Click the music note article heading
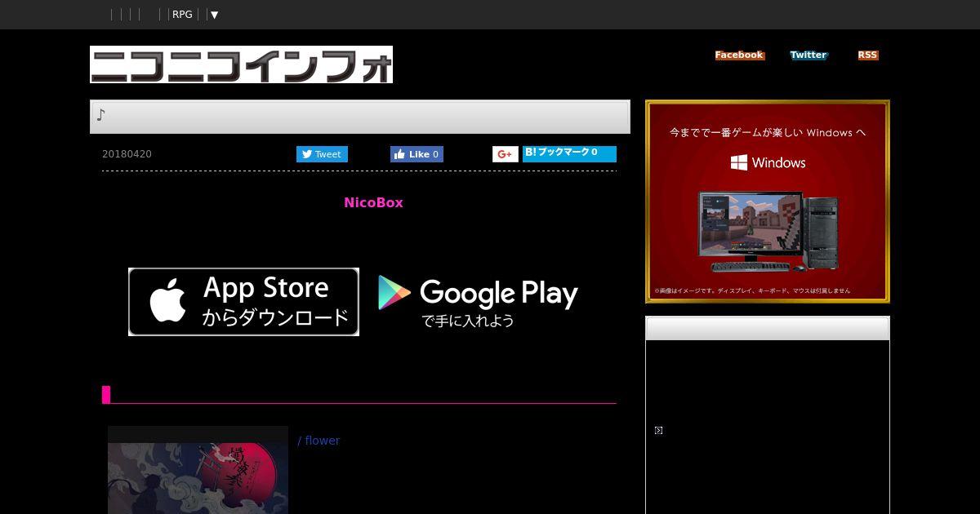The image size is (980, 514). point(360,117)
